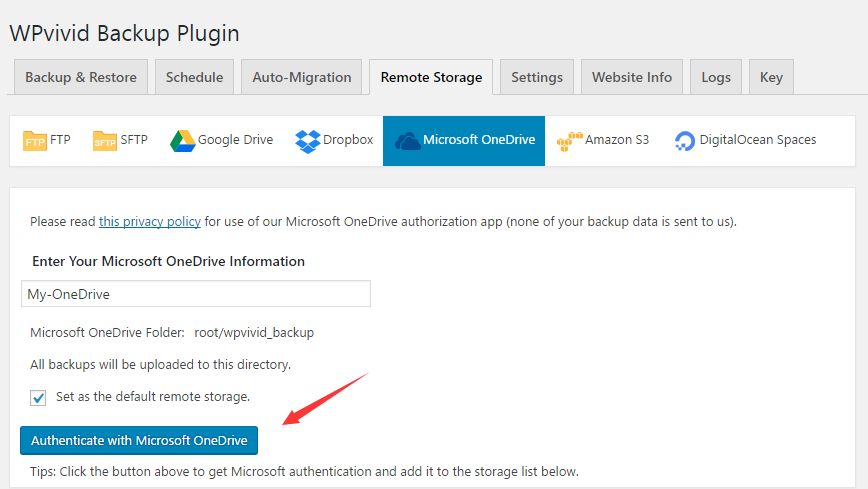Click the Amazon S3 cubes icon
Screen dimensions: 868x489
[x=570, y=141]
